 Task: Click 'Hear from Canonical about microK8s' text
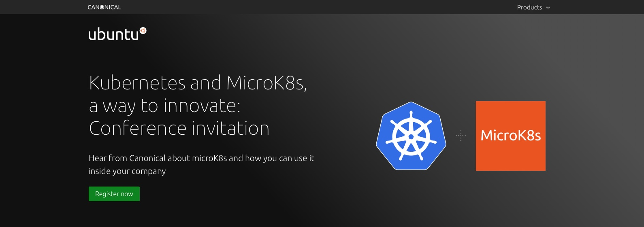coord(201,164)
